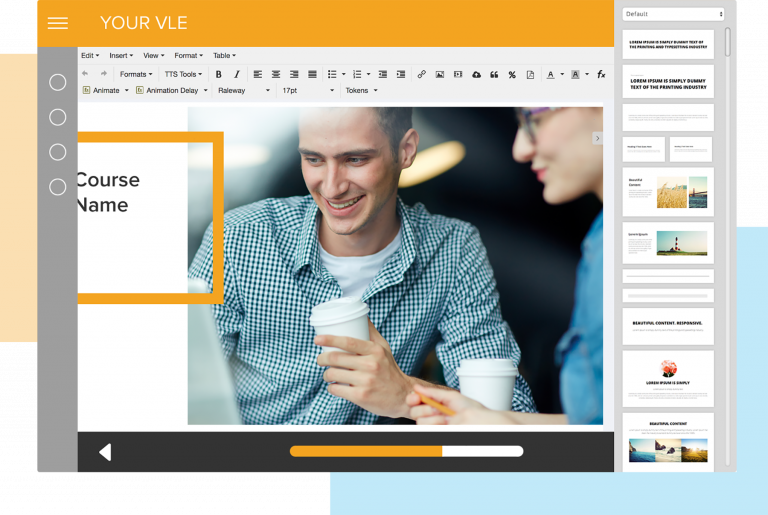Viewport: 768px width, 515px height.
Task: Select the second circle in left sidebar
Action: coord(58,117)
